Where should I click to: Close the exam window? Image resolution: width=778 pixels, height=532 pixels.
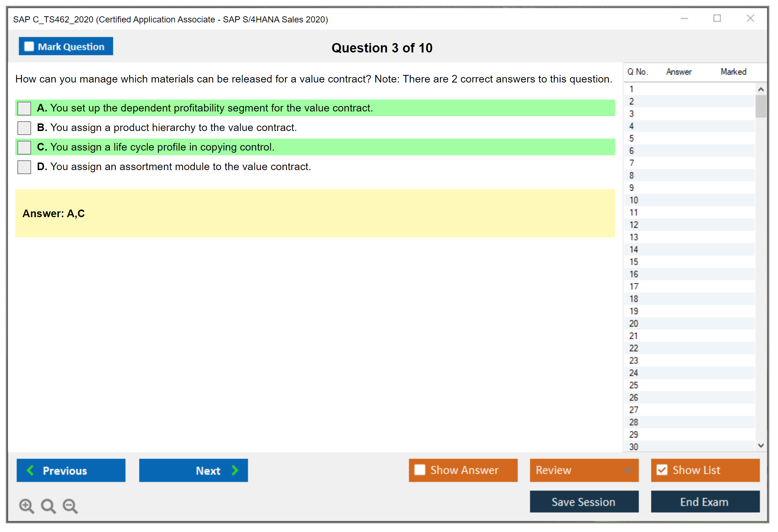(750, 18)
